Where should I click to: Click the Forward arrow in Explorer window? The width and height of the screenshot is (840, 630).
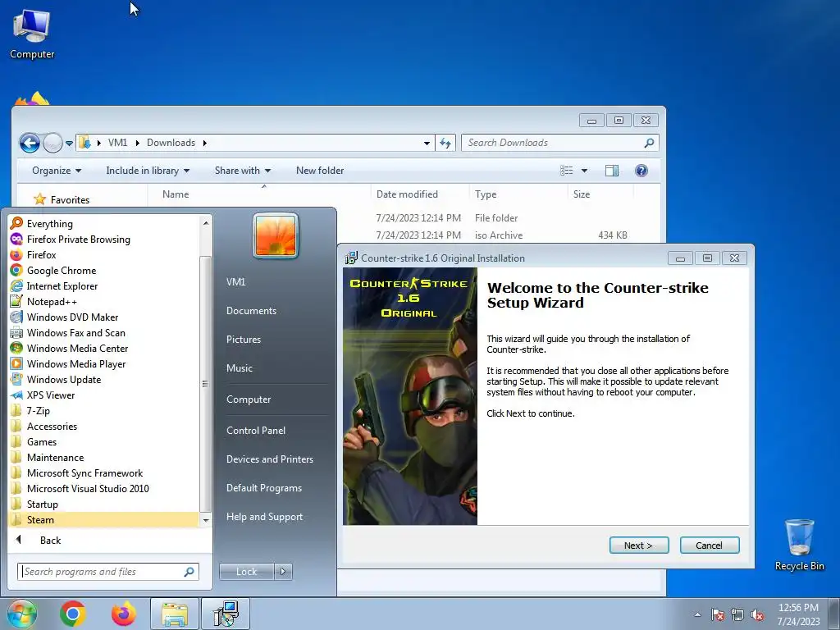click(52, 143)
